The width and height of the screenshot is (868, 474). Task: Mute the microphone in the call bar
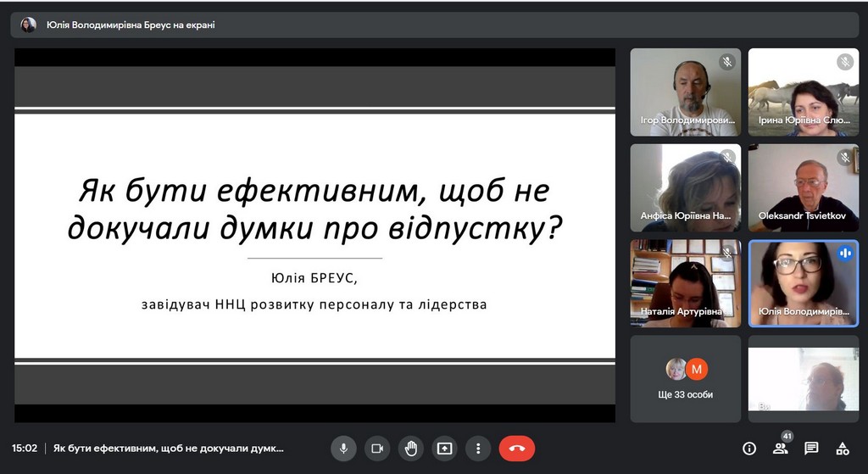(343, 449)
